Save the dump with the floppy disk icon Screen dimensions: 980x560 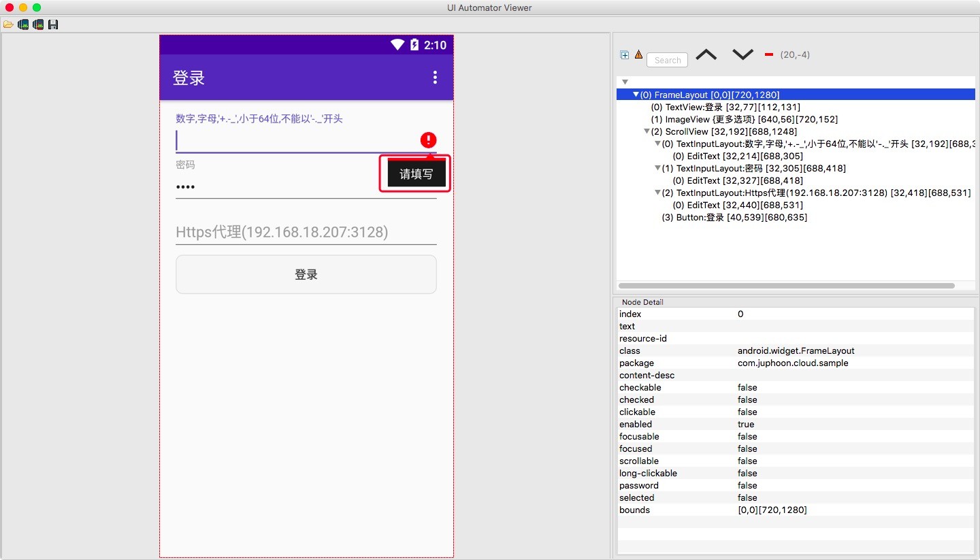[53, 24]
